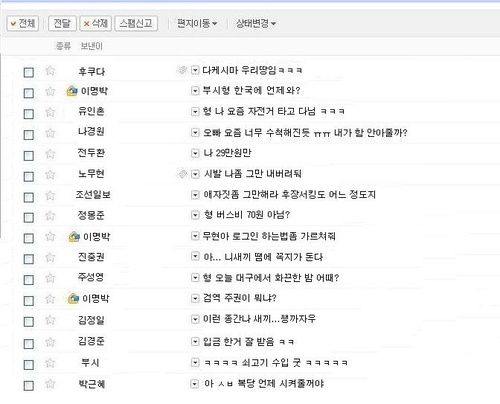Viewport: 500px width, 404px height.
Task: Check the box for 주성영 email
Action: (29, 280)
